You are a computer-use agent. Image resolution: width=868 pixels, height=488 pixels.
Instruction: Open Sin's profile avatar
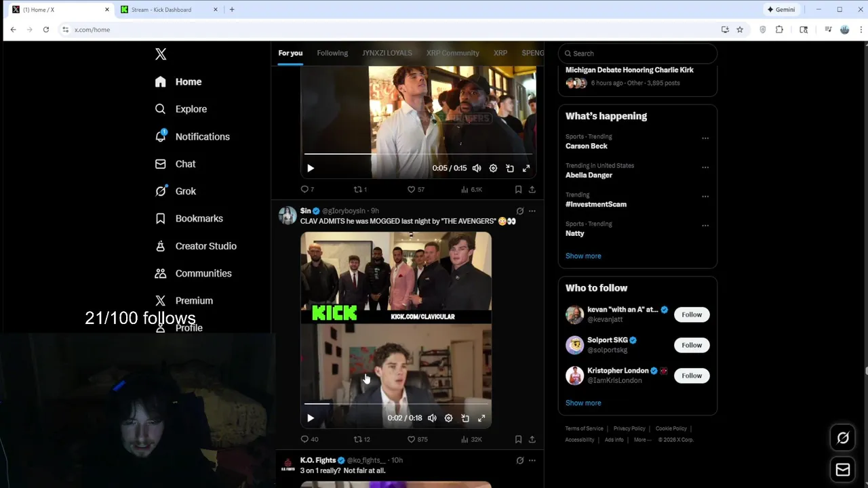point(288,216)
